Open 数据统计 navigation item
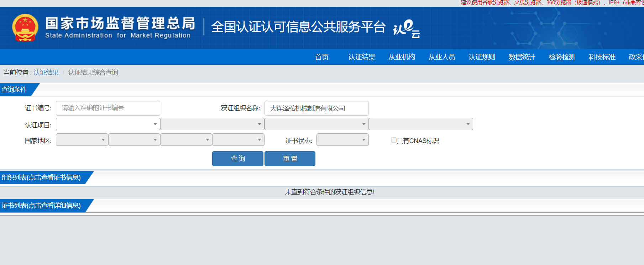This screenshot has width=644, height=265. pyautogui.click(x=522, y=57)
